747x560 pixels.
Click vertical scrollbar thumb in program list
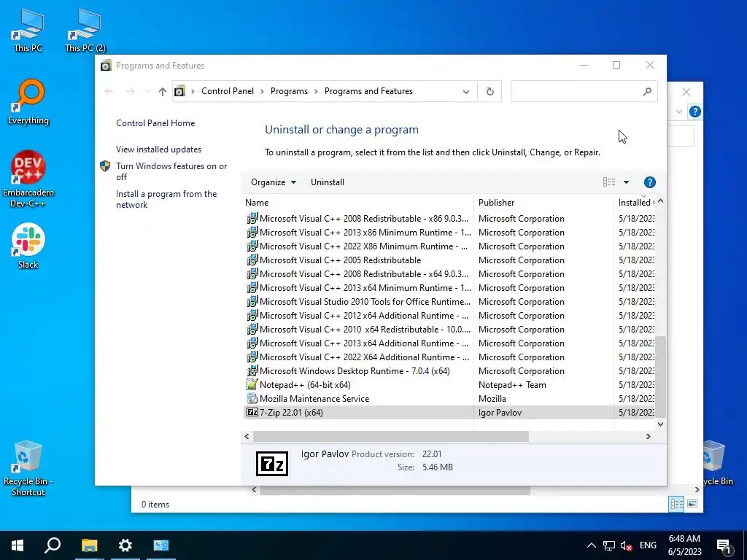[660, 376]
